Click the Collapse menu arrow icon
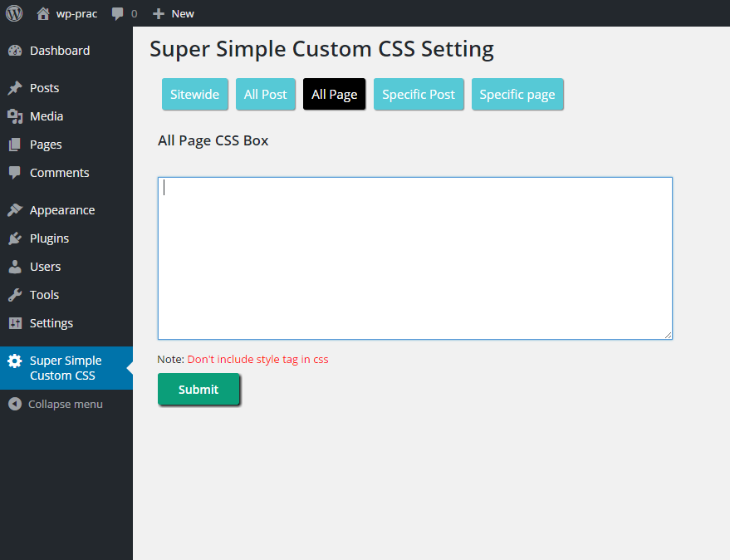The height and width of the screenshot is (560, 730). click(x=15, y=404)
